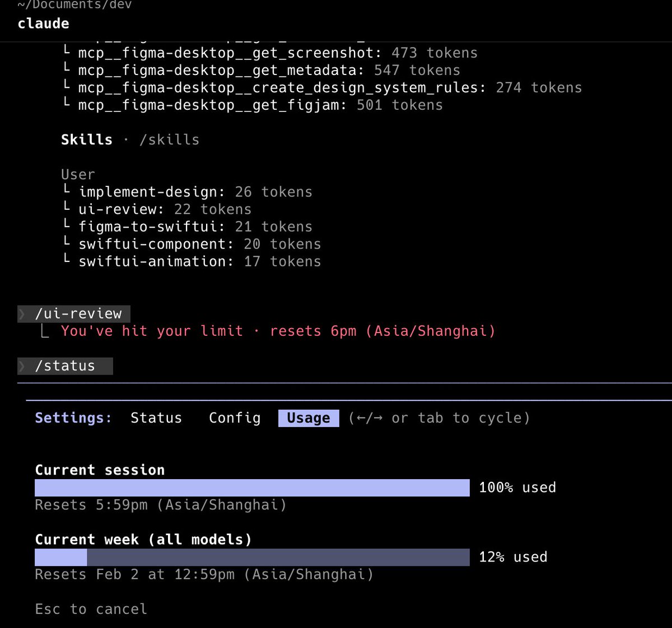Click the Current week usage bar
This screenshot has width=672, height=628.
pyautogui.click(x=252, y=557)
